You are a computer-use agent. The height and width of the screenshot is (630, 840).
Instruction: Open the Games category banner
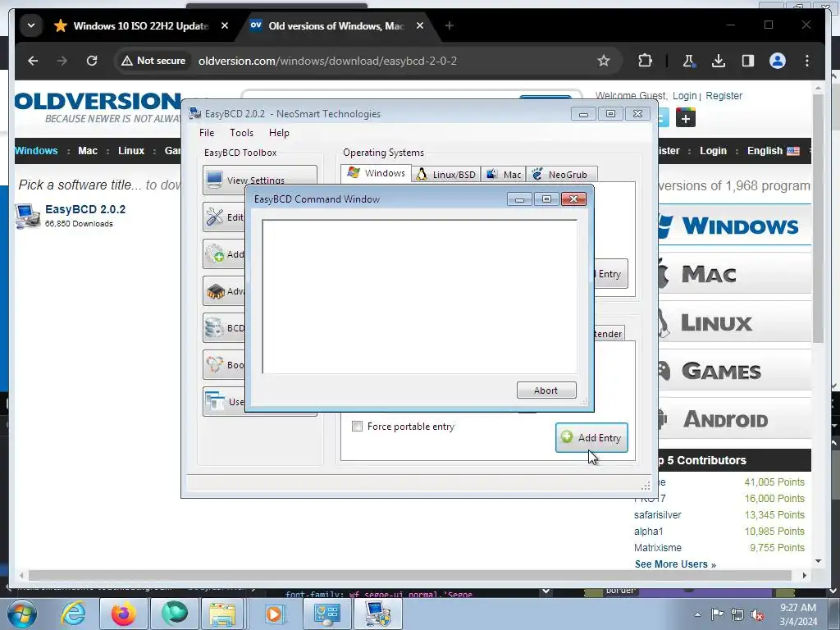(x=734, y=371)
